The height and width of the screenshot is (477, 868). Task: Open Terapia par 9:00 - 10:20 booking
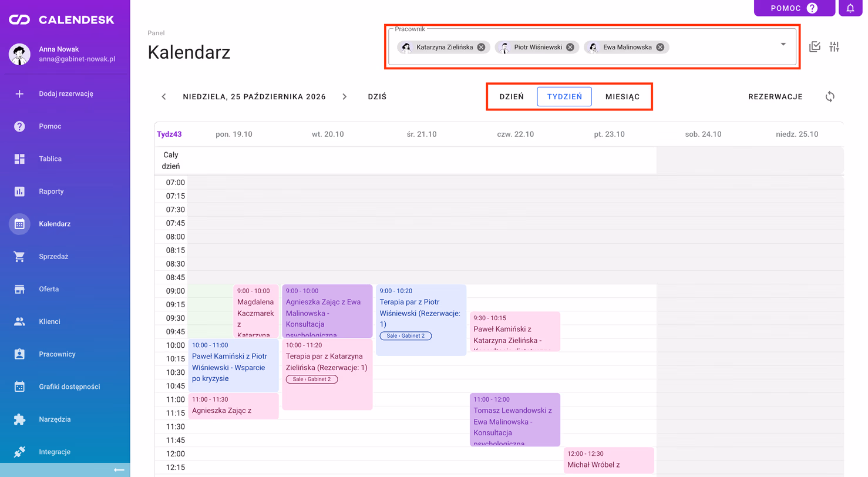421,320
